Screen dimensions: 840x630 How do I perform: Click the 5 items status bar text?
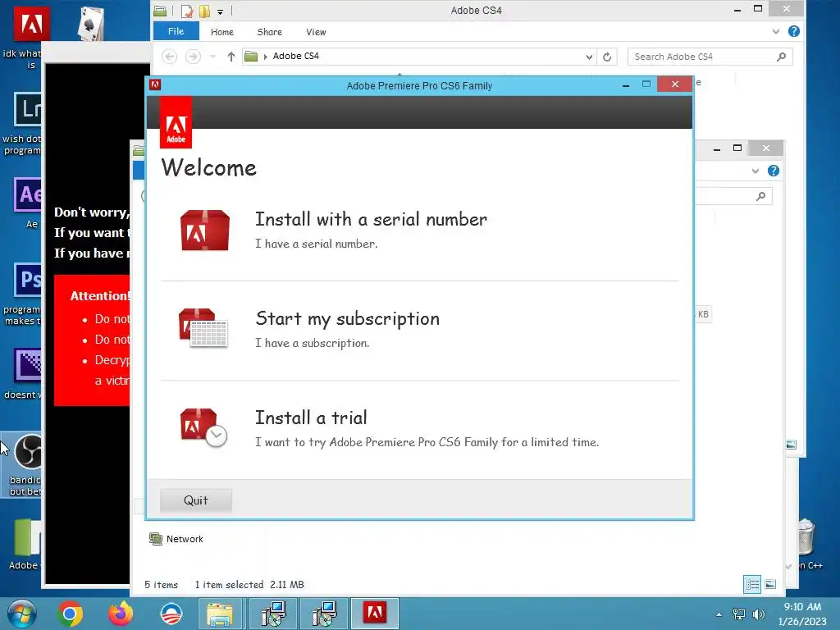point(161,584)
